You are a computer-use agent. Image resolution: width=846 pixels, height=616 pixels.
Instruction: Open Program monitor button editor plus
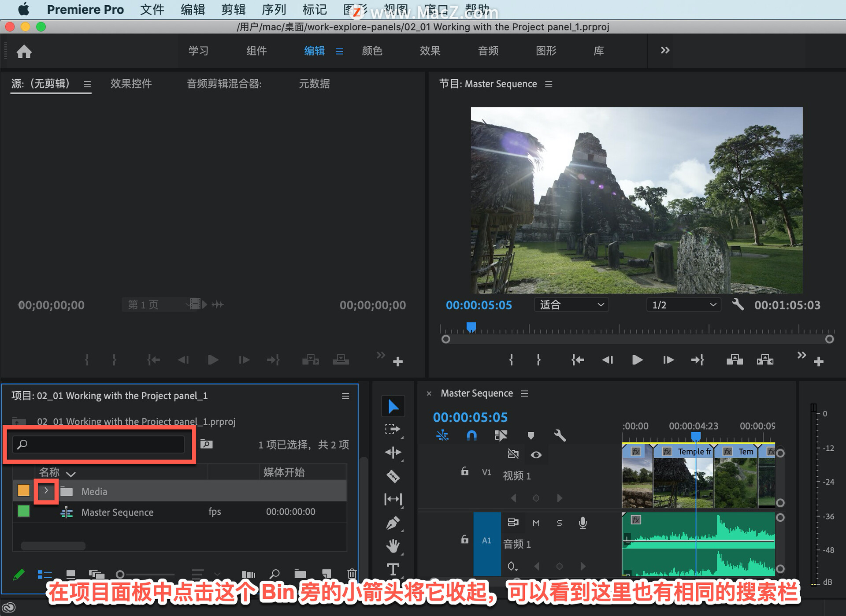tap(819, 362)
